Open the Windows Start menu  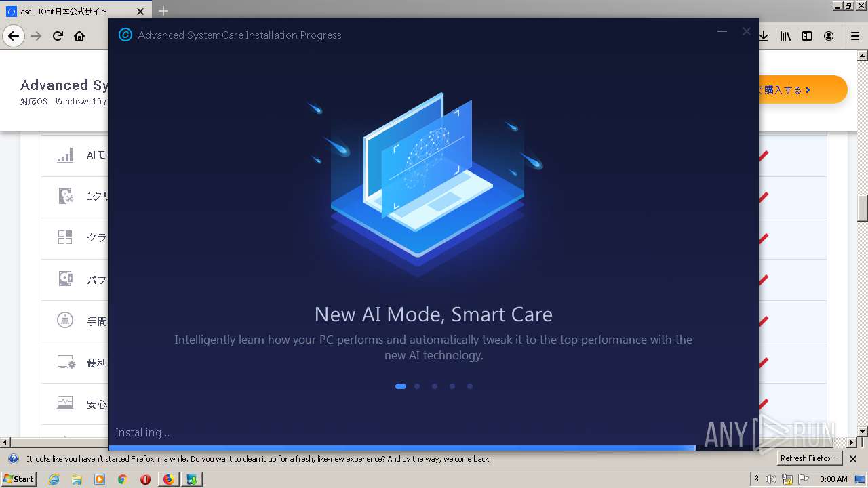pos(18,479)
